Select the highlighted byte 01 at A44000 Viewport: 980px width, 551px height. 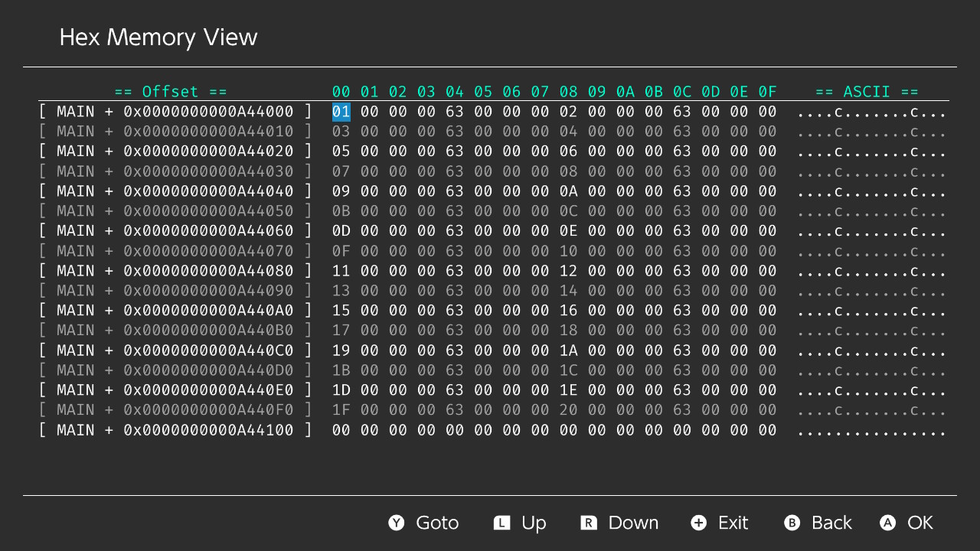(x=341, y=112)
